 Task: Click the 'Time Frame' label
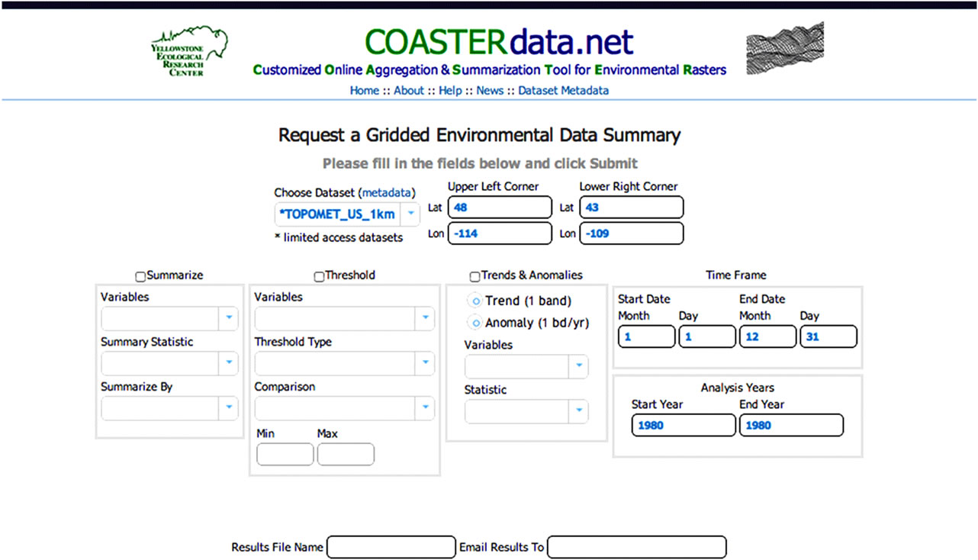[736, 275]
